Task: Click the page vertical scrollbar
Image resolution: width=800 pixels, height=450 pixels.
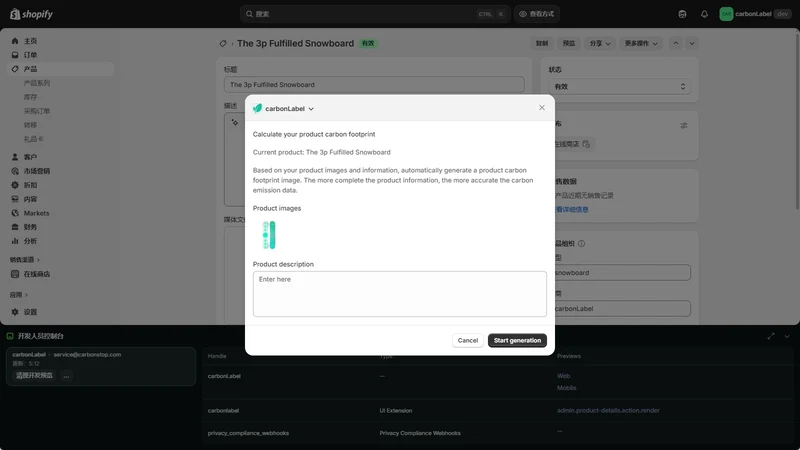Action: point(797,119)
